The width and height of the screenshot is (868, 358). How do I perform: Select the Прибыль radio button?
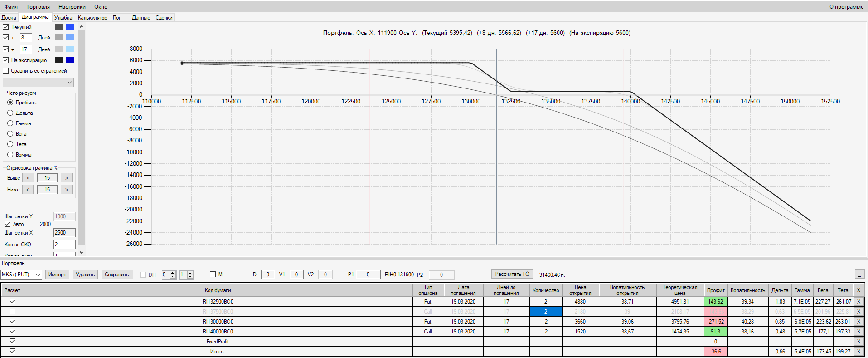[10, 103]
